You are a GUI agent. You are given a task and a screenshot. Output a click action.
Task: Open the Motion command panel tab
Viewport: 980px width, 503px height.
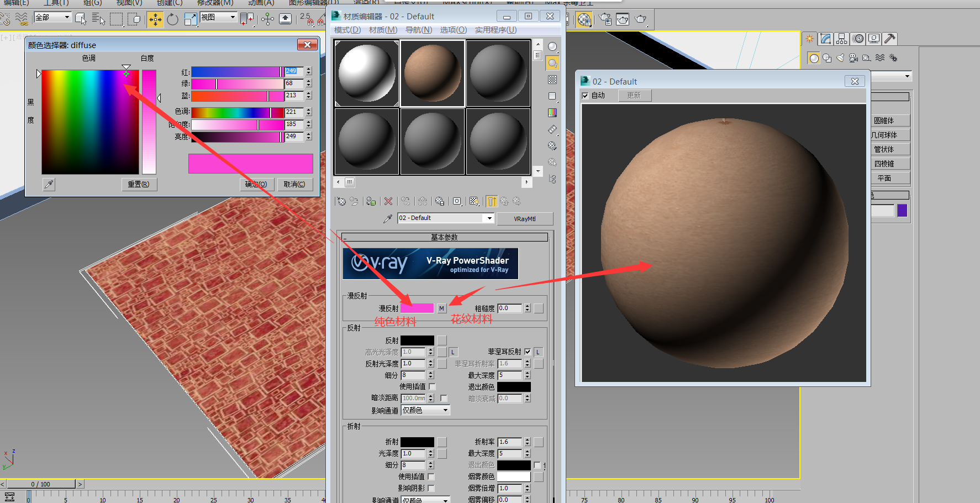858,39
